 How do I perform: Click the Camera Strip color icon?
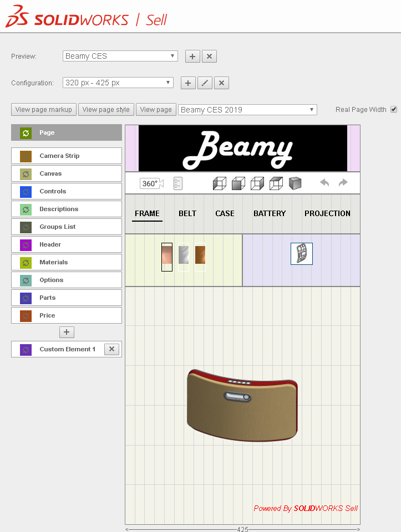[x=26, y=156]
